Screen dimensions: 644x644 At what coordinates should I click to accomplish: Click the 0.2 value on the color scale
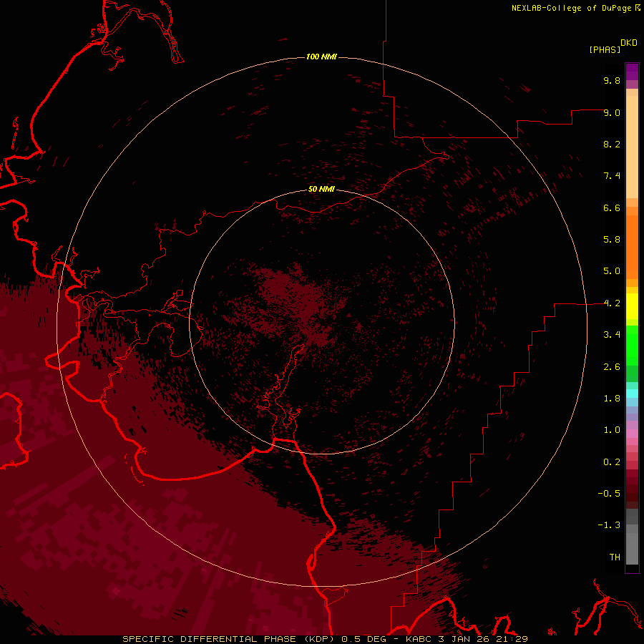[612, 462]
